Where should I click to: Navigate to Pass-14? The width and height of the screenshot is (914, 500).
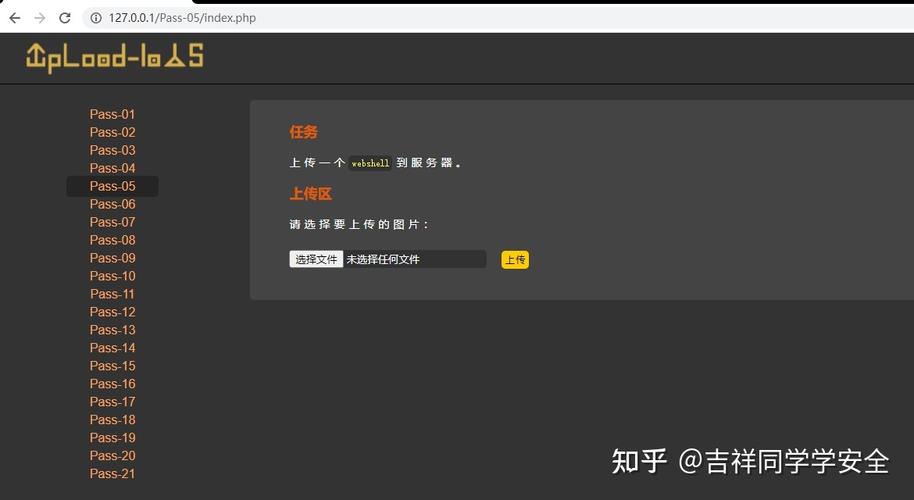(x=113, y=348)
